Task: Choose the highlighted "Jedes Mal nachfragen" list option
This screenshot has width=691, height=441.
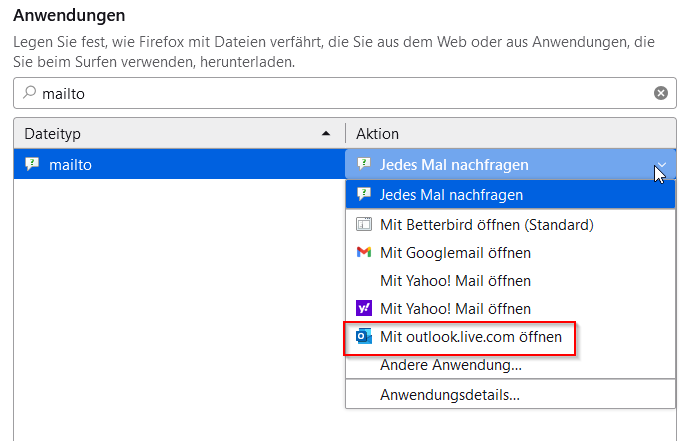Action: (x=451, y=195)
